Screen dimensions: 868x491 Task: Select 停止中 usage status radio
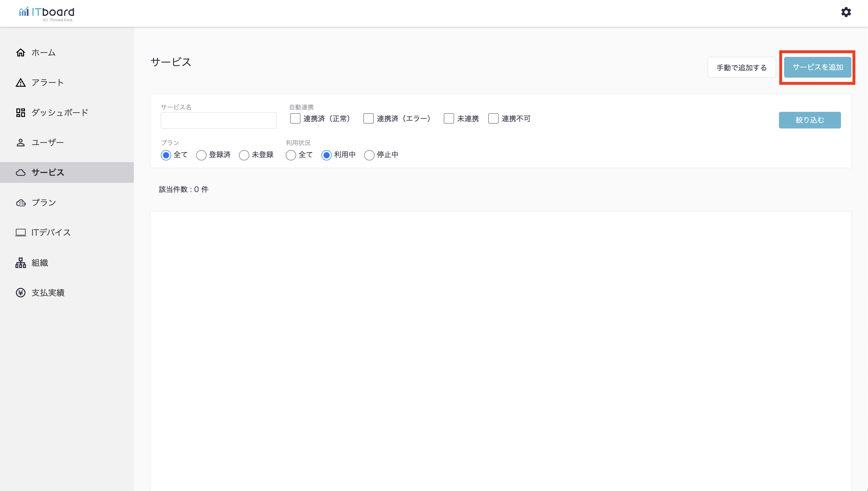[369, 155]
